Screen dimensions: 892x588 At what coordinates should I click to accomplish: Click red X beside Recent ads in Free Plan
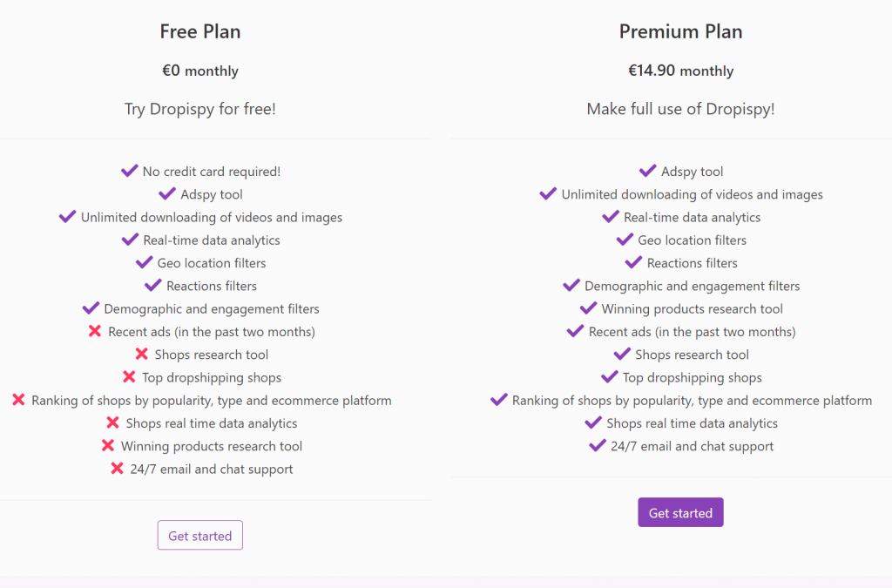[95, 330]
